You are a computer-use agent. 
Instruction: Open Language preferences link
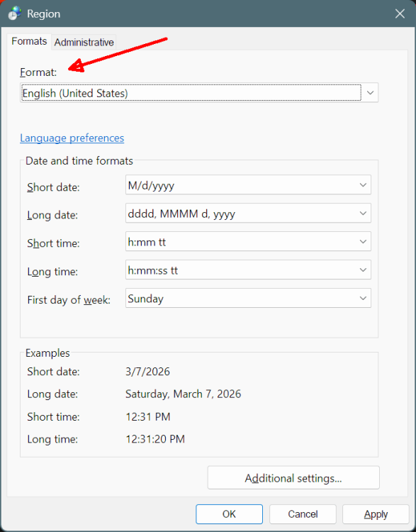pyautogui.click(x=72, y=138)
